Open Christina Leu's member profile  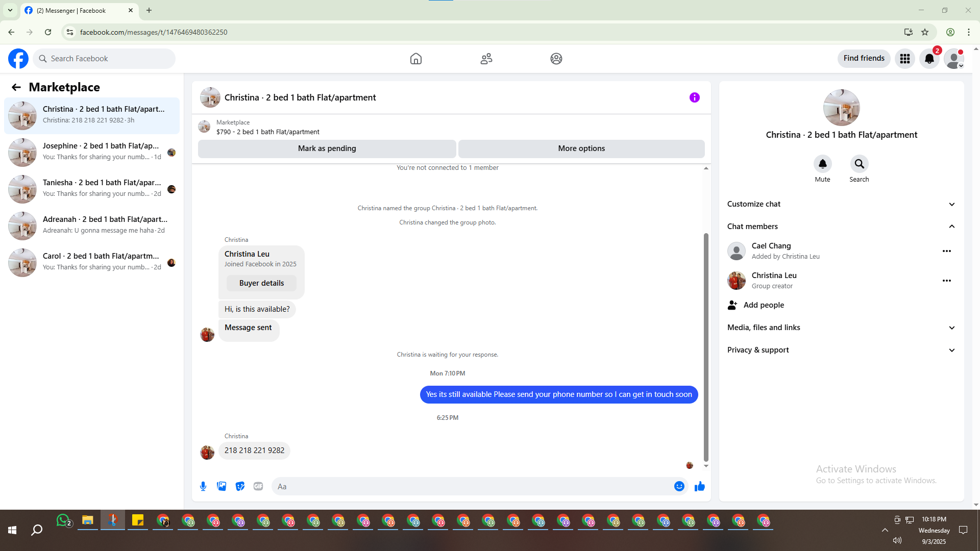click(774, 275)
